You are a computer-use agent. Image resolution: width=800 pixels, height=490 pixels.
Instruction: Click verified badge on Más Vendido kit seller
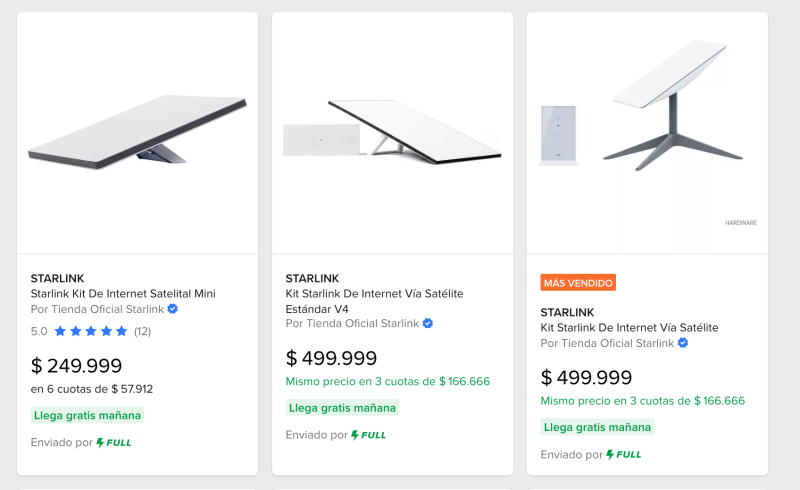point(683,343)
